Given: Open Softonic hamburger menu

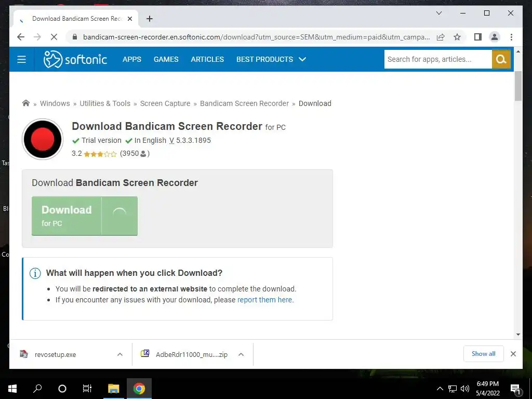Looking at the screenshot, I should click(x=22, y=59).
